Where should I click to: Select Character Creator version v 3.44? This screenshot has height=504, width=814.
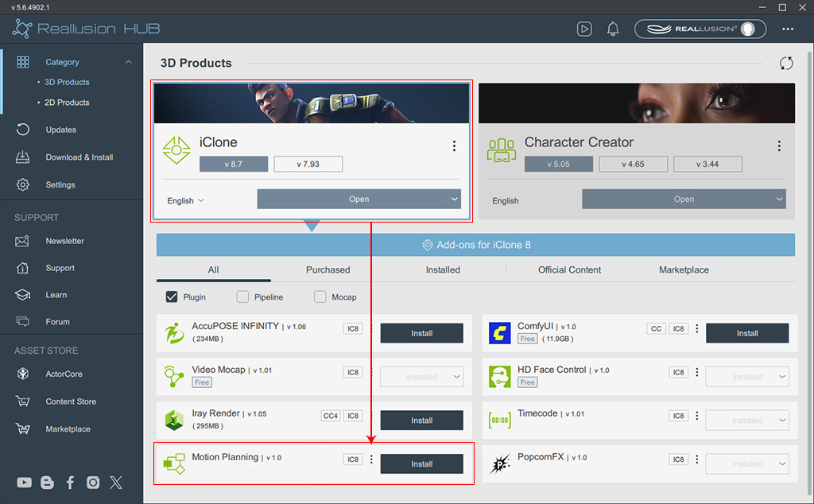coord(707,164)
